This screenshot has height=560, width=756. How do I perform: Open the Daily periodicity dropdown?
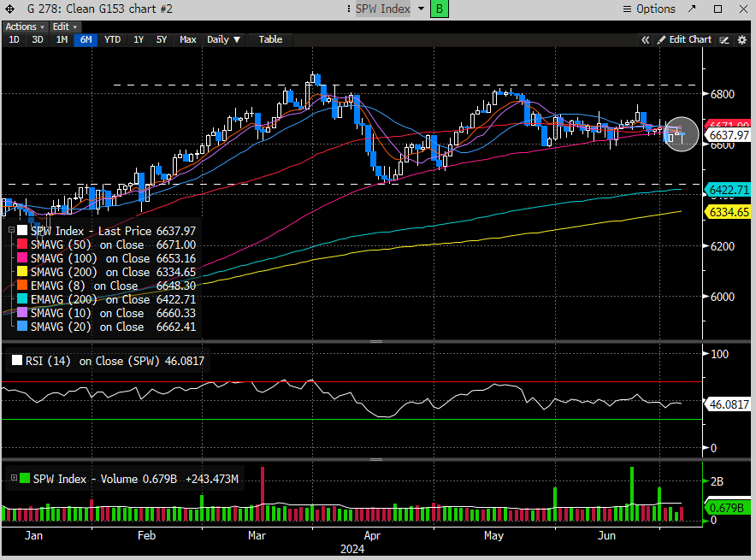coord(223,39)
